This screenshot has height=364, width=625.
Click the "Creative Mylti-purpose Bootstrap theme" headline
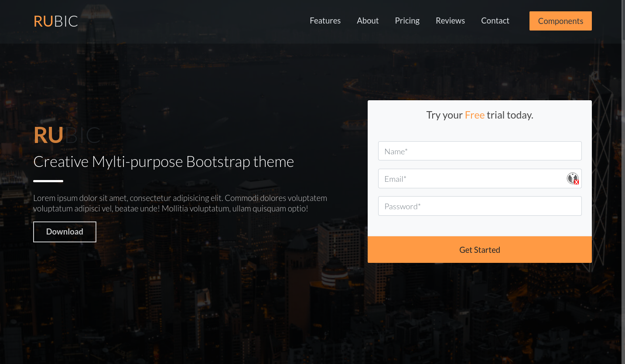coord(164,162)
